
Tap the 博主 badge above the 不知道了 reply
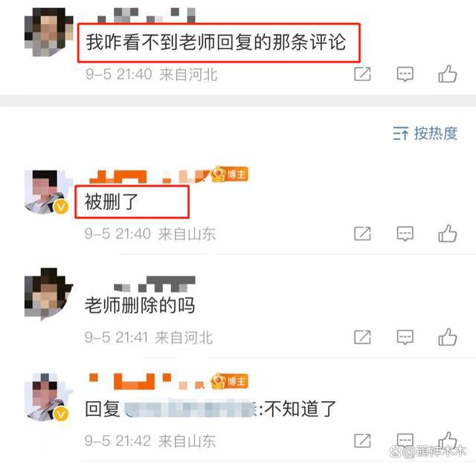click(230, 382)
